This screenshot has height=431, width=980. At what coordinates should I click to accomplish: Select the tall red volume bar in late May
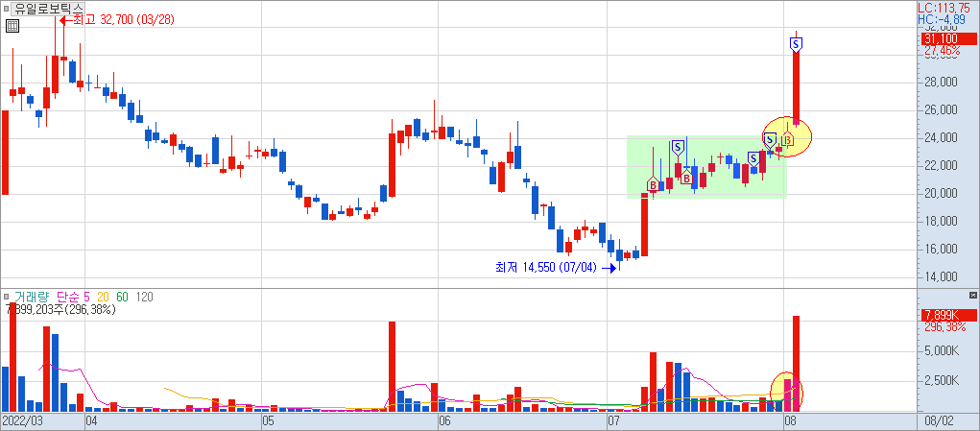pyautogui.click(x=393, y=366)
